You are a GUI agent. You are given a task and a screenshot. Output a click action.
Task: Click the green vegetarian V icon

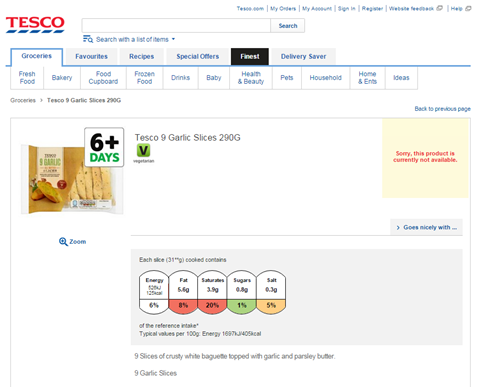(x=143, y=150)
